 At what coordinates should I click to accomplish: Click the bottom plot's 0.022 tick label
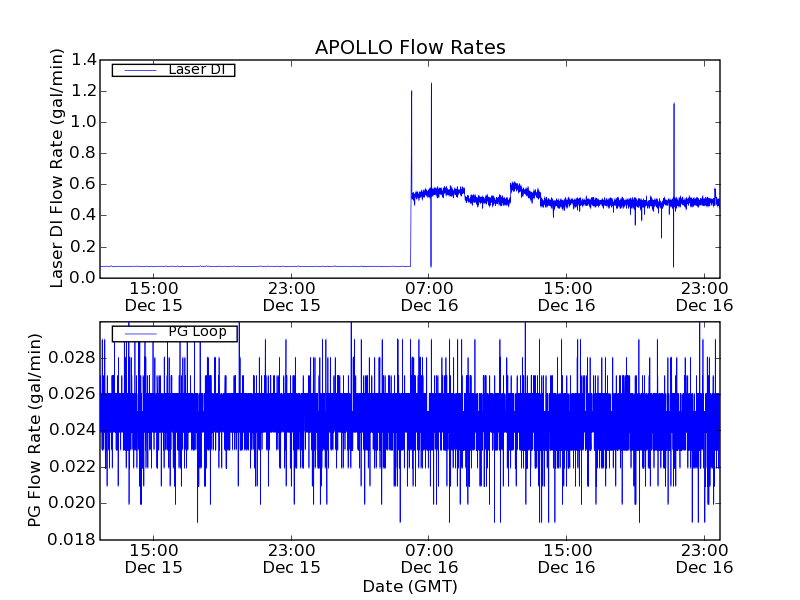coord(72,467)
